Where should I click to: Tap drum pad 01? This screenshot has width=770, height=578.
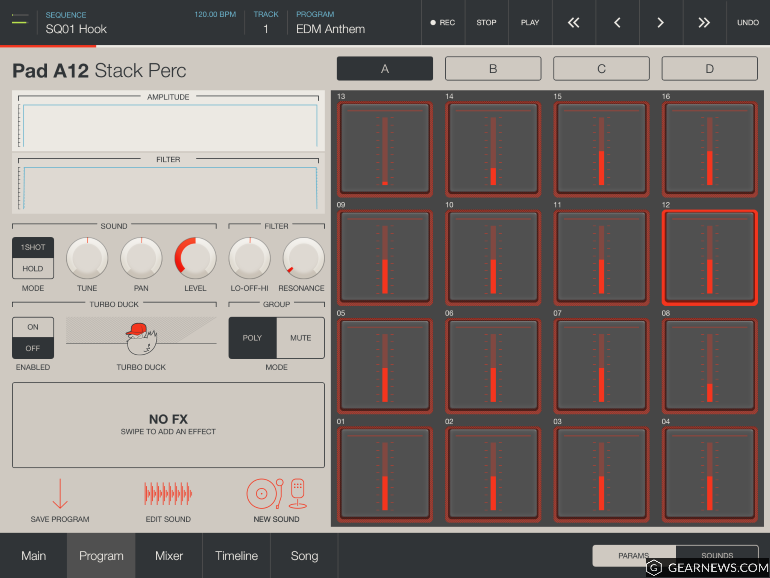click(385, 474)
